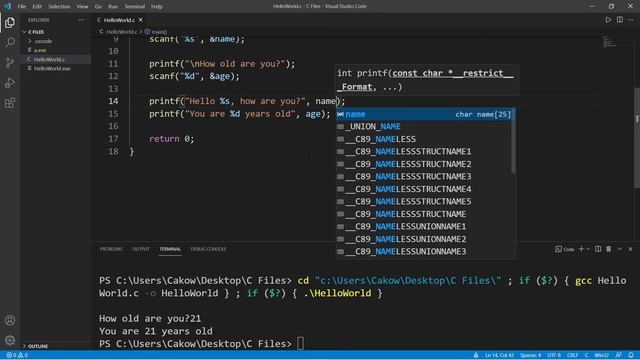Close the terminal panel
Screen dimensions: 640x360
coord(630,249)
